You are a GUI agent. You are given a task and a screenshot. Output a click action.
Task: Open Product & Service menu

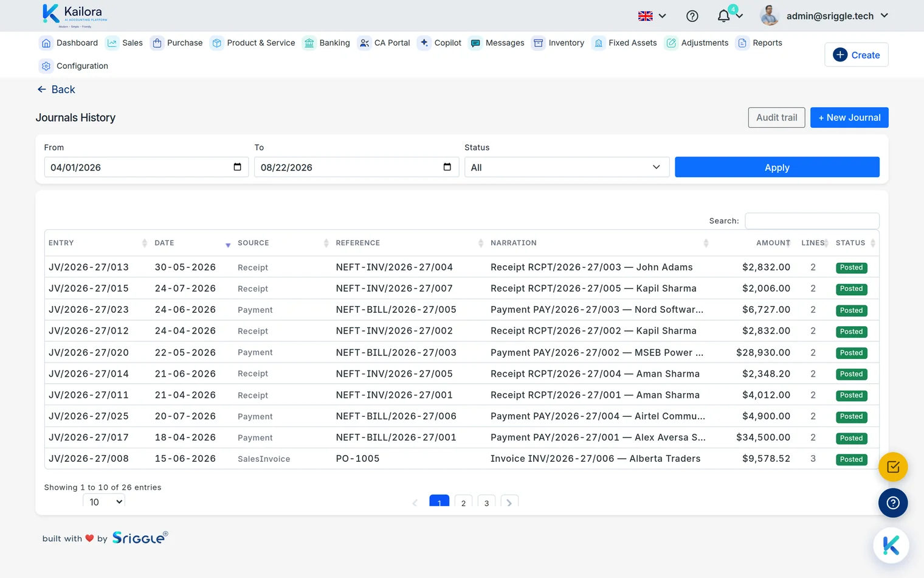click(253, 43)
